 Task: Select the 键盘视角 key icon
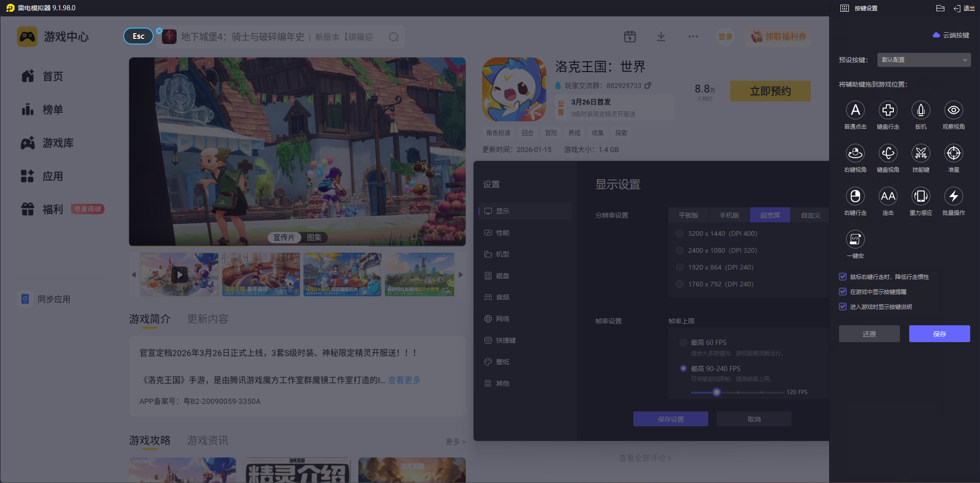pyautogui.click(x=888, y=154)
